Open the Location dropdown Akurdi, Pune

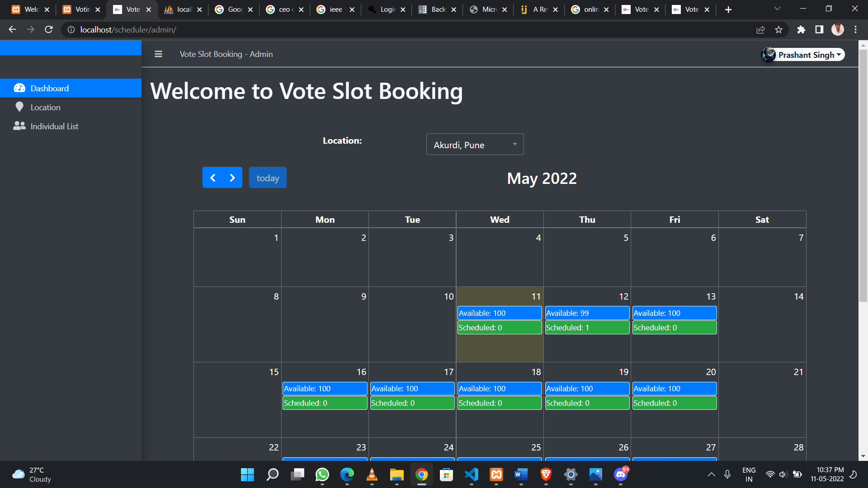click(475, 145)
